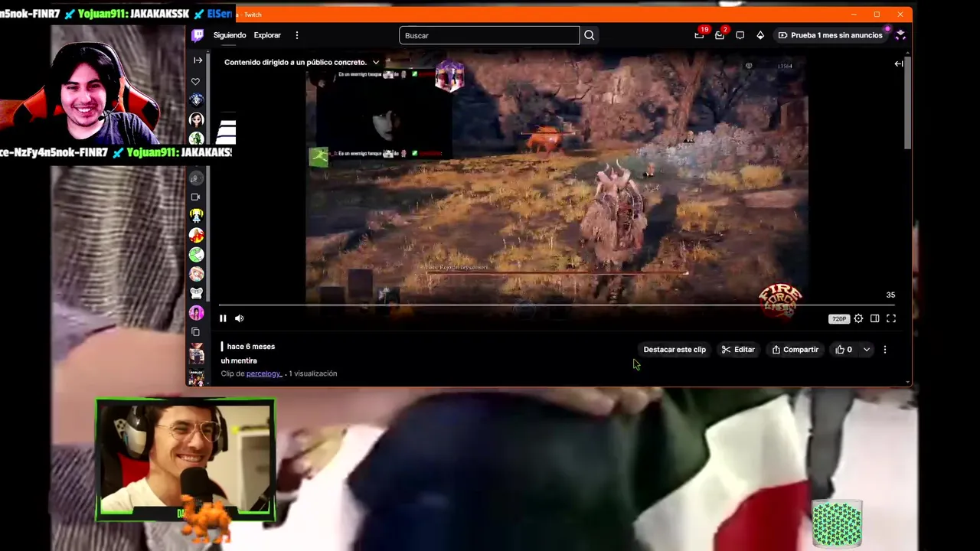Open the player settings gear
The image size is (980, 551).
point(858,318)
